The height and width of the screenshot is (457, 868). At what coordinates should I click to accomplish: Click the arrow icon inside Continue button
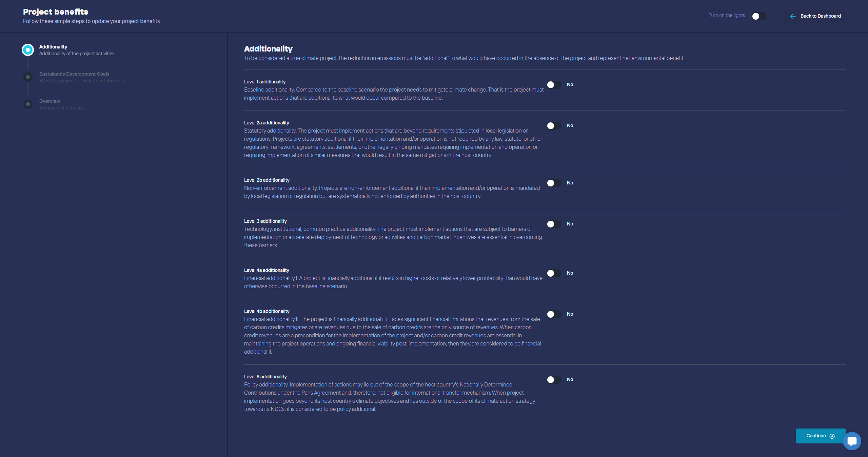pyautogui.click(x=832, y=436)
